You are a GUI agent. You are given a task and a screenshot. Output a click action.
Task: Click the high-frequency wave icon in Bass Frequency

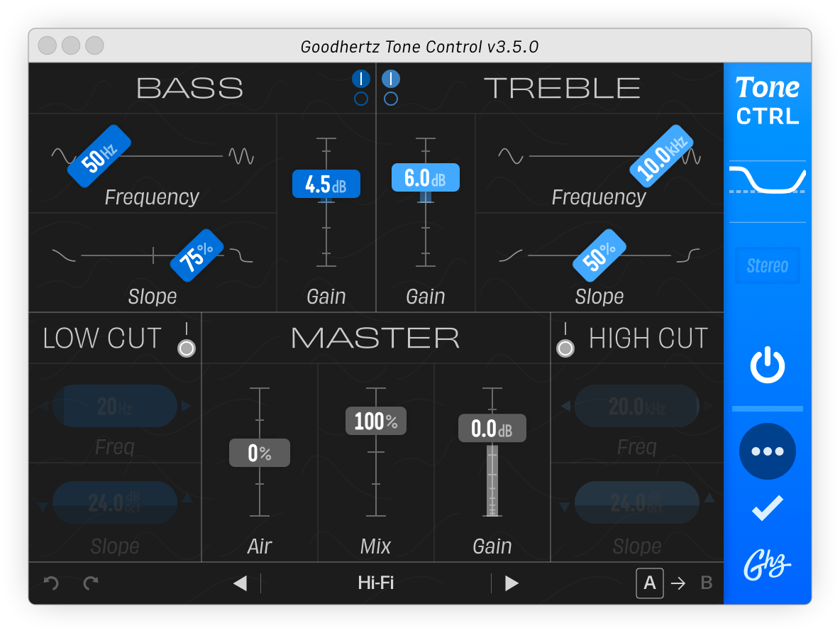click(x=241, y=156)
